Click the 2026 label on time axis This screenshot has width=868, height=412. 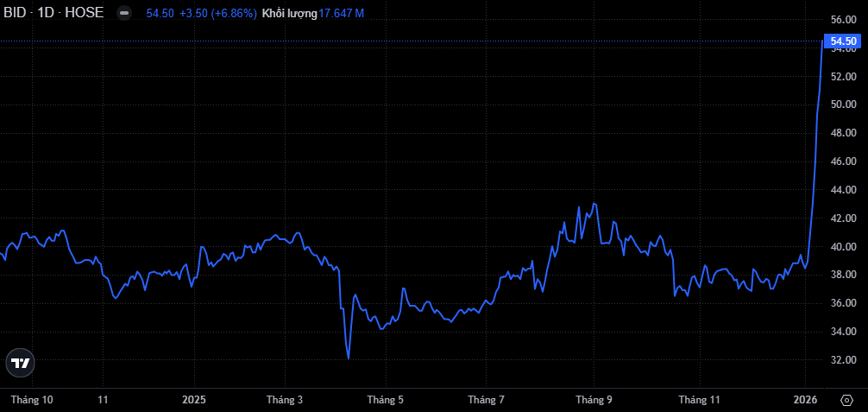(805, 400)
